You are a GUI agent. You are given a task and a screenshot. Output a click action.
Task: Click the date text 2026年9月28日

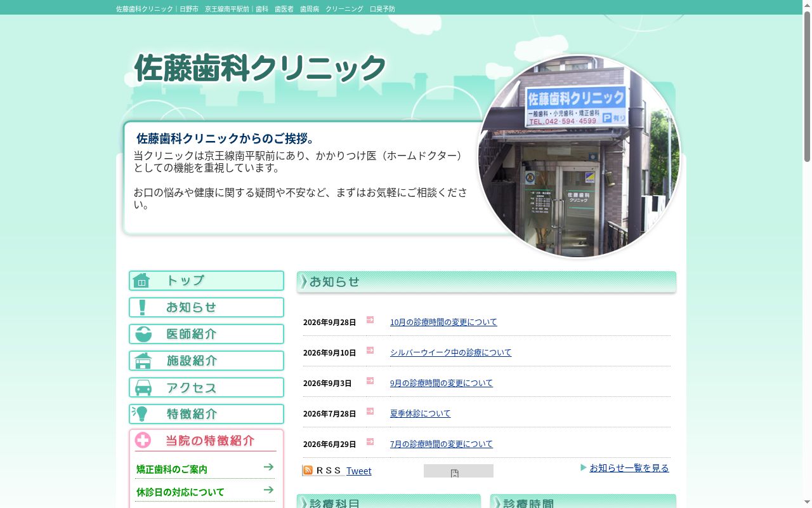click(x=329, y=323)
